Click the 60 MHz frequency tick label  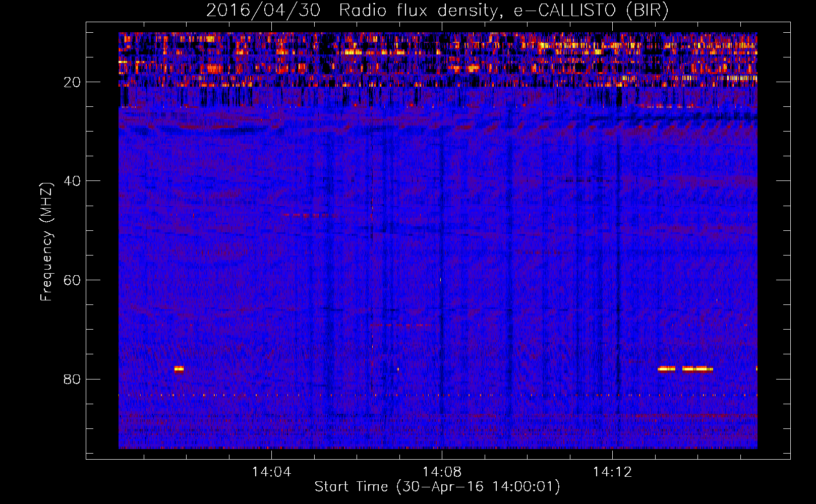pos(72,280)
